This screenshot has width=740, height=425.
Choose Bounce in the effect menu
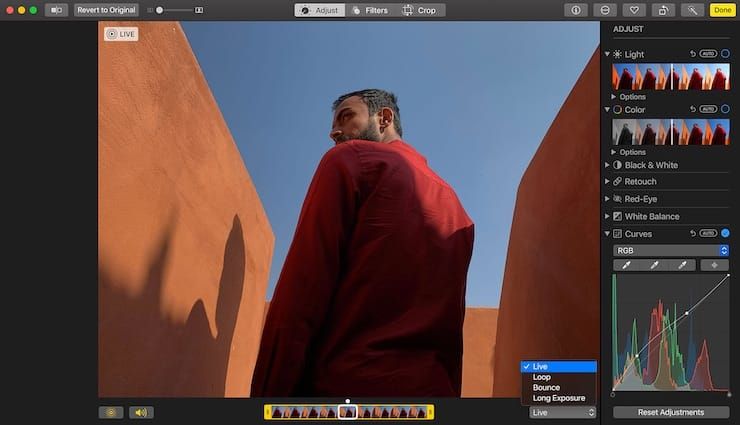click(x=559, y=387)
